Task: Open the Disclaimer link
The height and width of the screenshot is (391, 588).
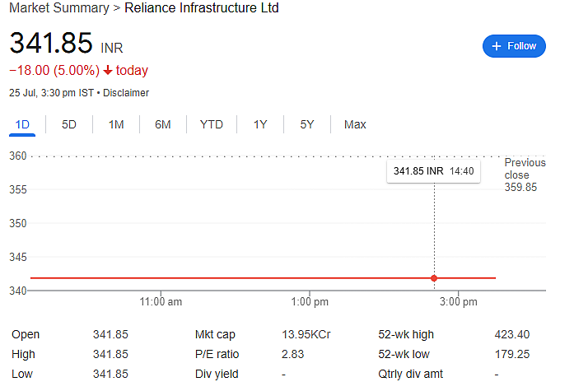Action: click(x=126, y=93)
